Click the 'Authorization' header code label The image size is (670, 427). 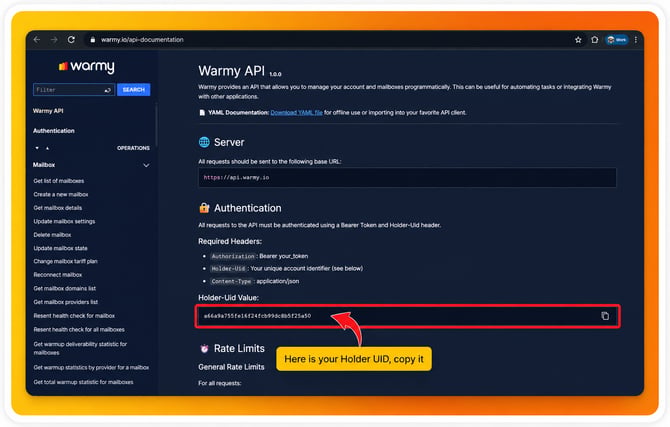click(x=233, y=256)
